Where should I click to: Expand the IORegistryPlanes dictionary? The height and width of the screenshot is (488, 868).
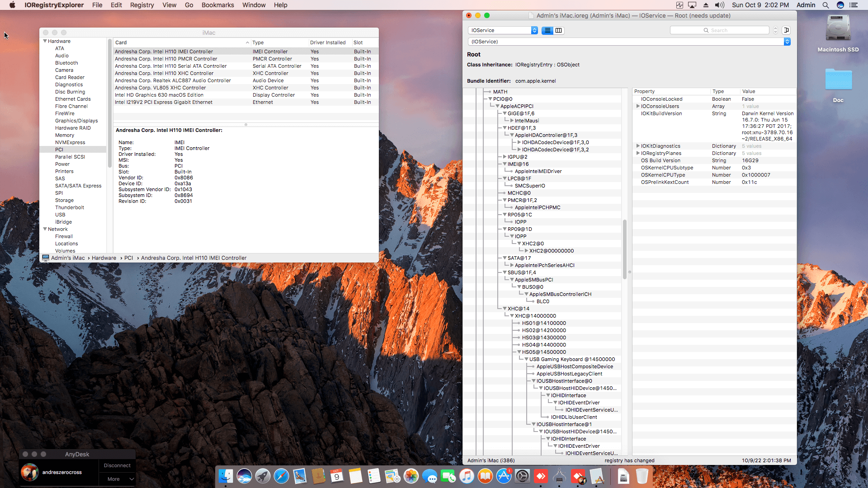(638, 153)
